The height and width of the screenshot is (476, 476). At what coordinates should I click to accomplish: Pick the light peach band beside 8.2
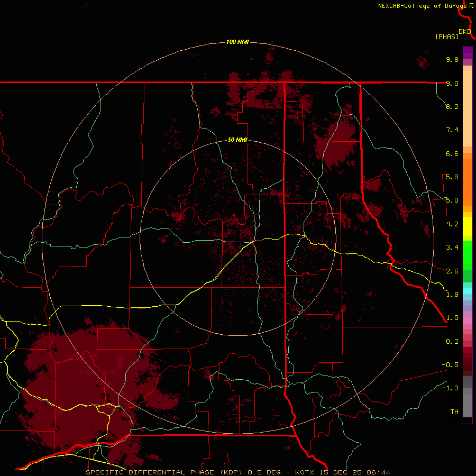467,108
